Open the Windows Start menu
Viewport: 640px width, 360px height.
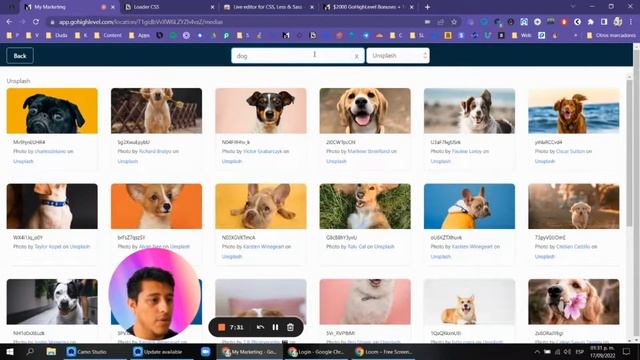pyautogui.click(x=9, y=351)
